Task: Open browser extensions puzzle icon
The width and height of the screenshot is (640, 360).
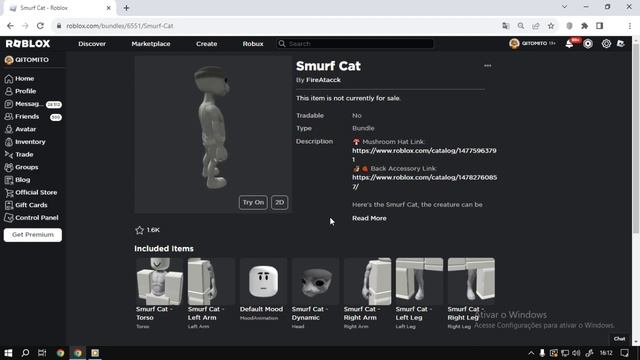Action: 584,26
